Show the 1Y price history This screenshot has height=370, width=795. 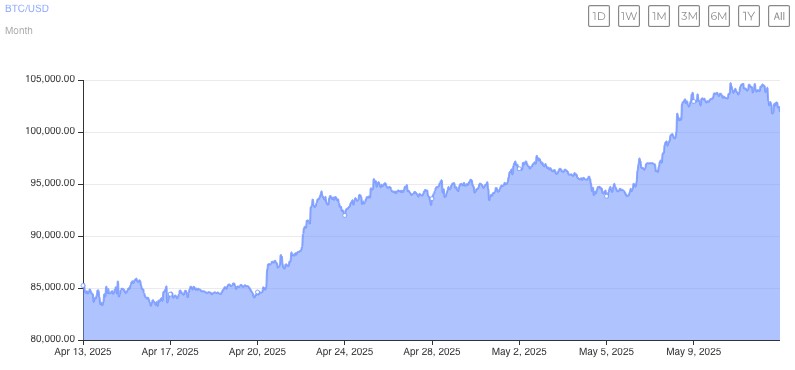[749, 16]
